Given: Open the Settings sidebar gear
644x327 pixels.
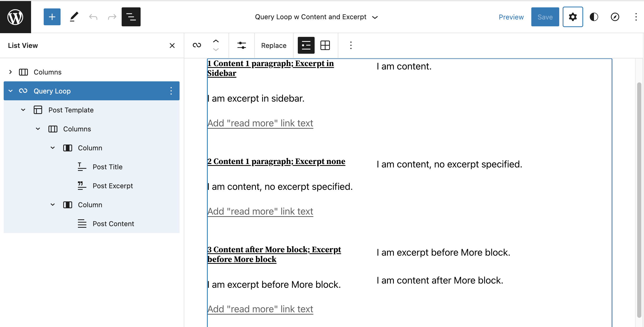Looking at the screenshot, I should (x=573, y=17).
